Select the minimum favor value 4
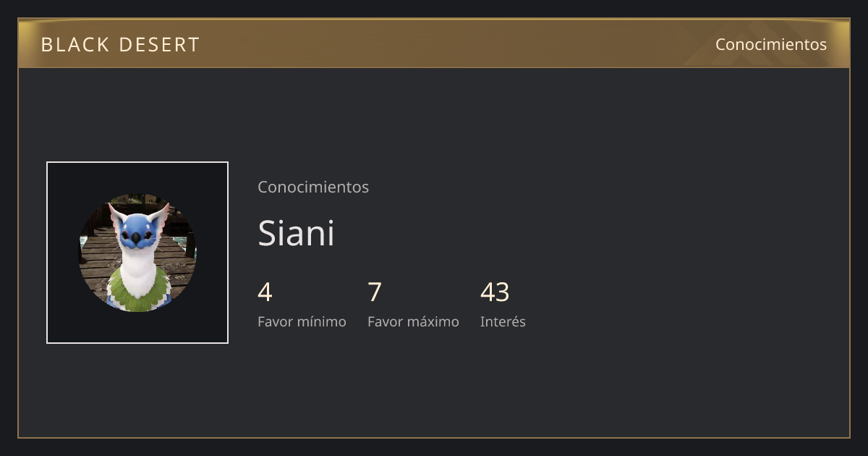The image size is (868, 456). pyautogui.click(x=265, y=292)
